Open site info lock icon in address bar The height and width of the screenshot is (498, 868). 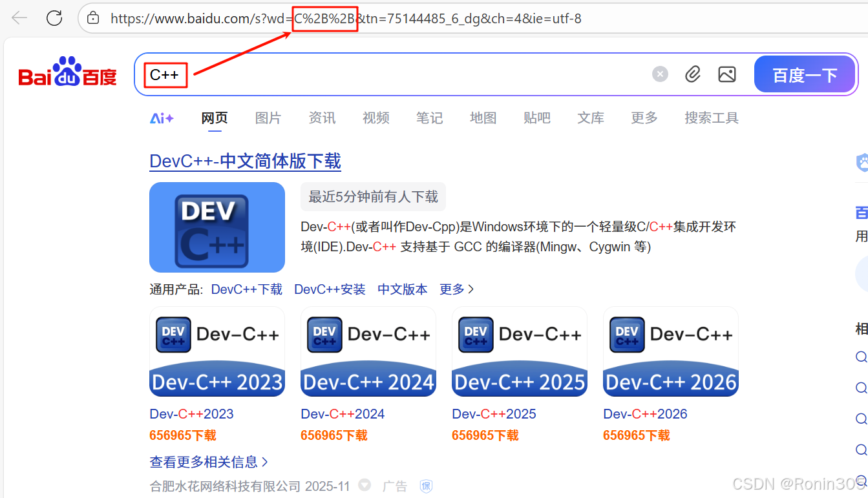pyautogui.click(x=93, y=18)
